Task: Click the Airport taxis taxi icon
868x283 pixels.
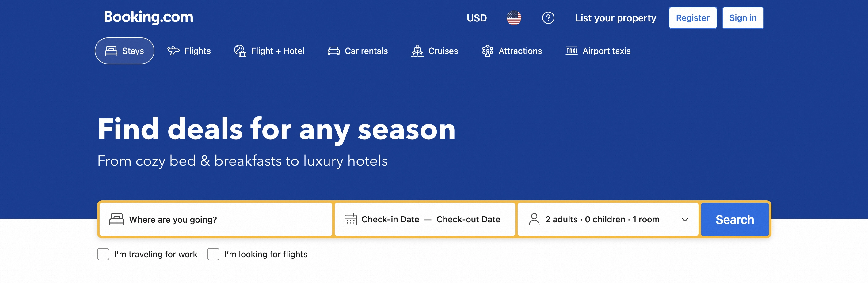Action: point(572,51)
